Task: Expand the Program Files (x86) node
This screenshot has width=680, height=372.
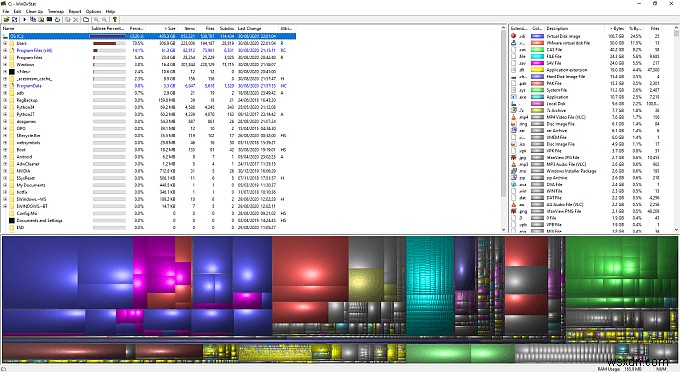Action: pyautogui.click(x=5, y=50)
